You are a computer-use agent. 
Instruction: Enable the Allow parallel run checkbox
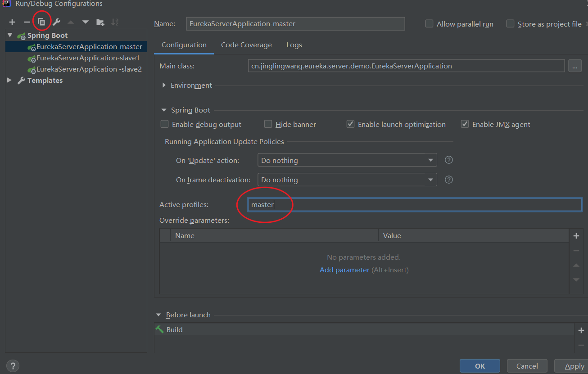click(x=430, y=24)
